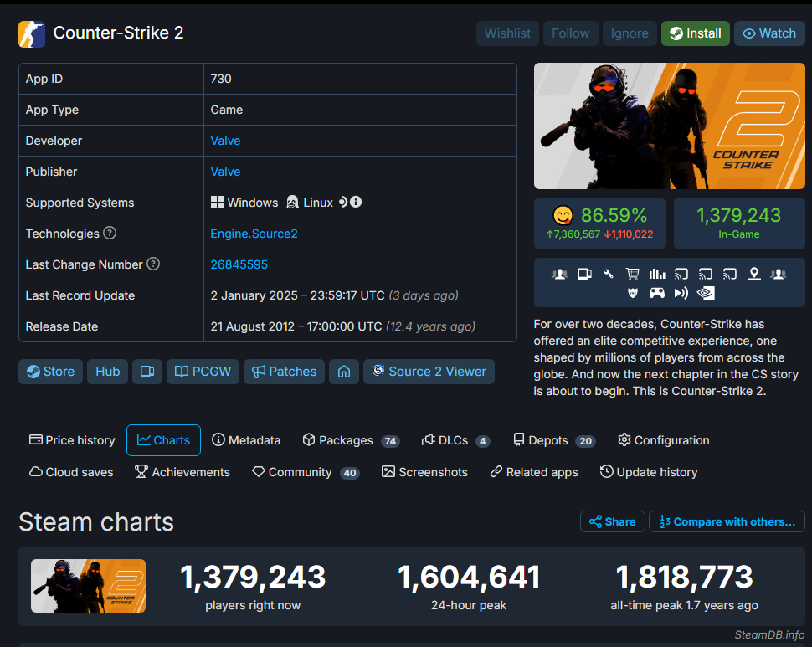Click the NVIDIA feature icon
This screenshot has height=647, width=812.
coord(706,294)
